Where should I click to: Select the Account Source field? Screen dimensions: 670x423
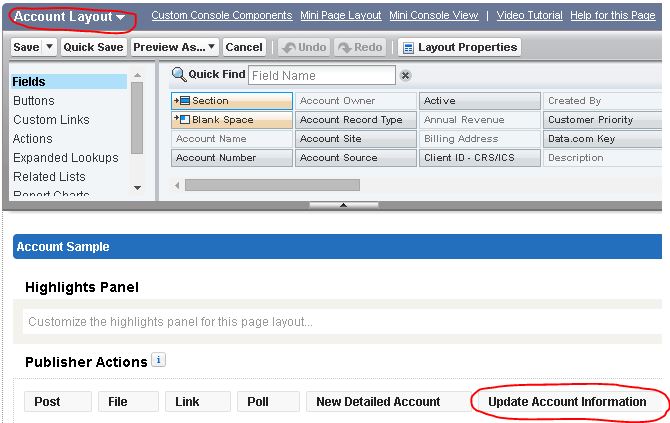pyautogui.click(x=356, y=158)
